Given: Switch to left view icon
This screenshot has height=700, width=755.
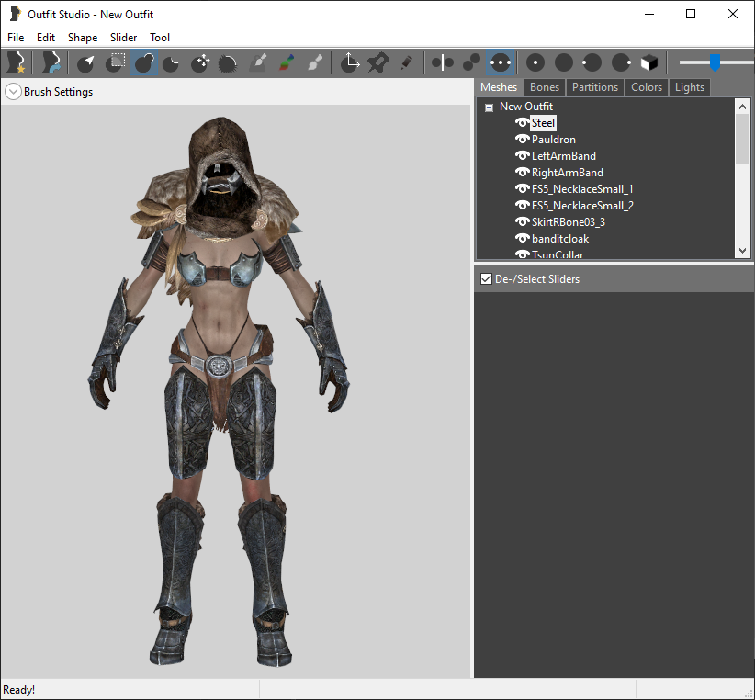Looking at the screenshot, I should pyautogui.click(x=592, y=62).
